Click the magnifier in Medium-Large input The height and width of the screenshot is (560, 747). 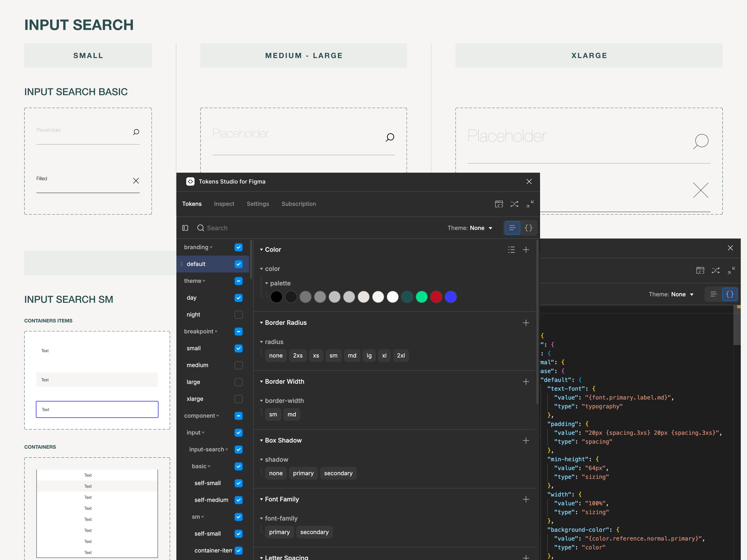[x=390, y=137]
